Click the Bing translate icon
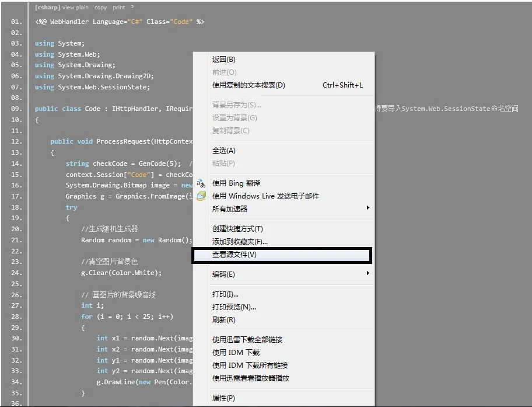 coord(201,183)
